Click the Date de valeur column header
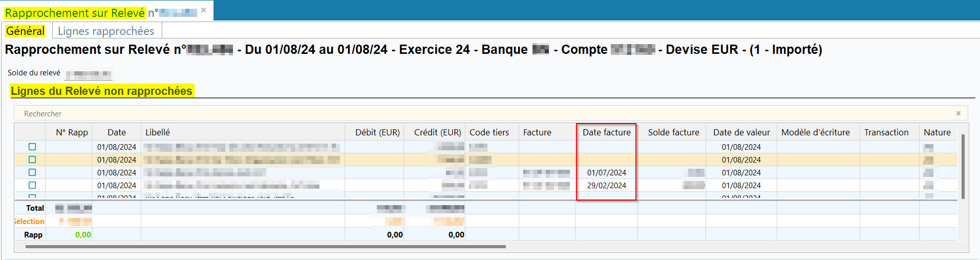 (x=741, y=132)
